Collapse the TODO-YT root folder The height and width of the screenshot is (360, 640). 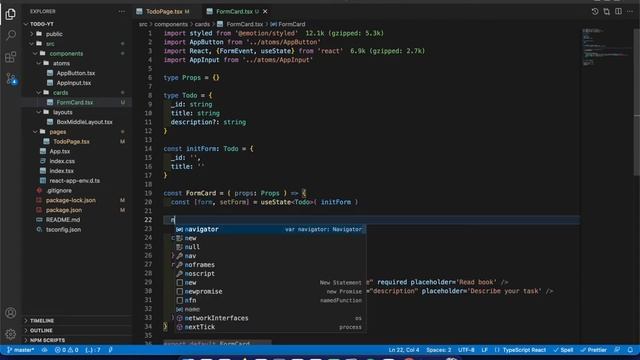[42, 24]
